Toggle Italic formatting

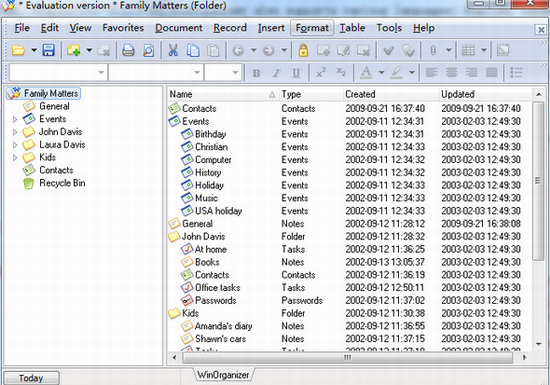(276, 73)
